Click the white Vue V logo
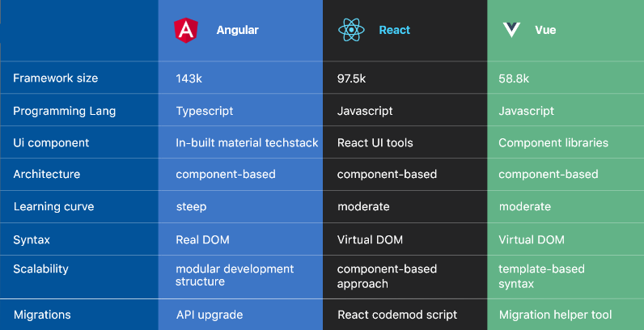Screen dimensions: 644x330 pyautogui.click(x=511, y=30)
